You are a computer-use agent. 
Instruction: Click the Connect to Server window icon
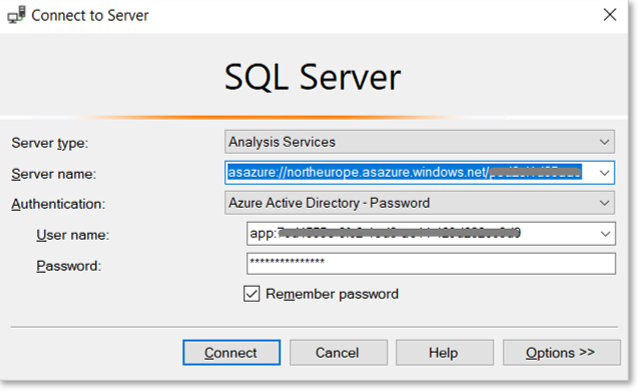click(16, 15)
